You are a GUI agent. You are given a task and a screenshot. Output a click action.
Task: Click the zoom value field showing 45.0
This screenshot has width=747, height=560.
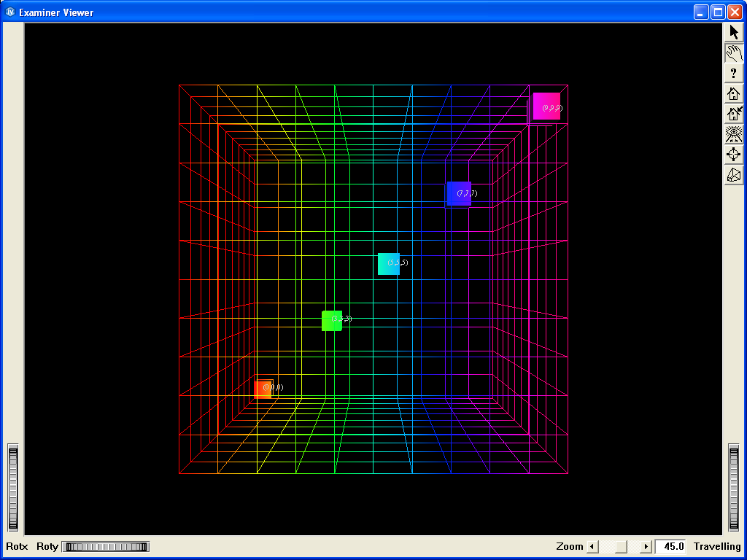(x=670, y=547)
